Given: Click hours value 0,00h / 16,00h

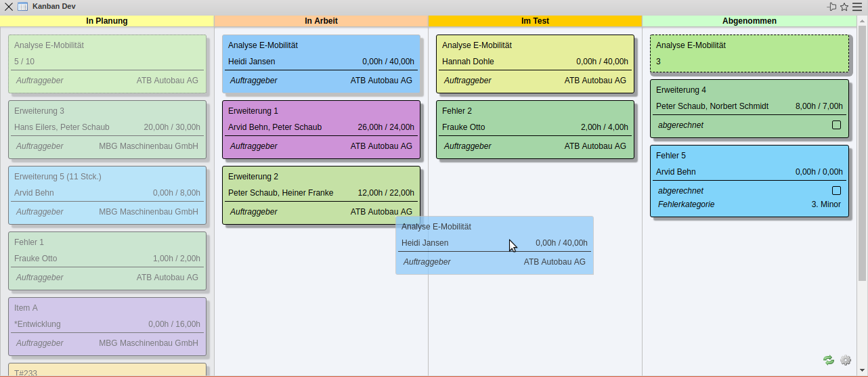Looking at the screenshot, I should (x=174, y=324).
